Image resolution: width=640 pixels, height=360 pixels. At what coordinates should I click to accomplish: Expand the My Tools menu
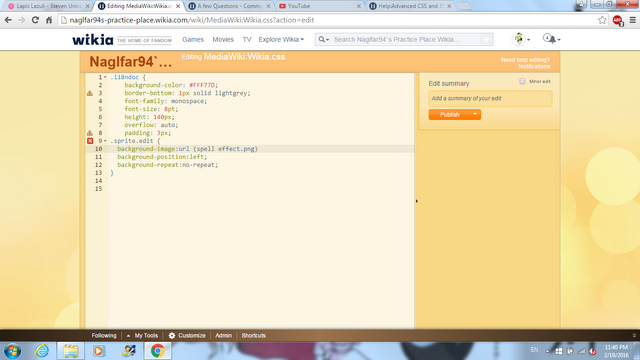pyautogui.click(x=142, y=336)
